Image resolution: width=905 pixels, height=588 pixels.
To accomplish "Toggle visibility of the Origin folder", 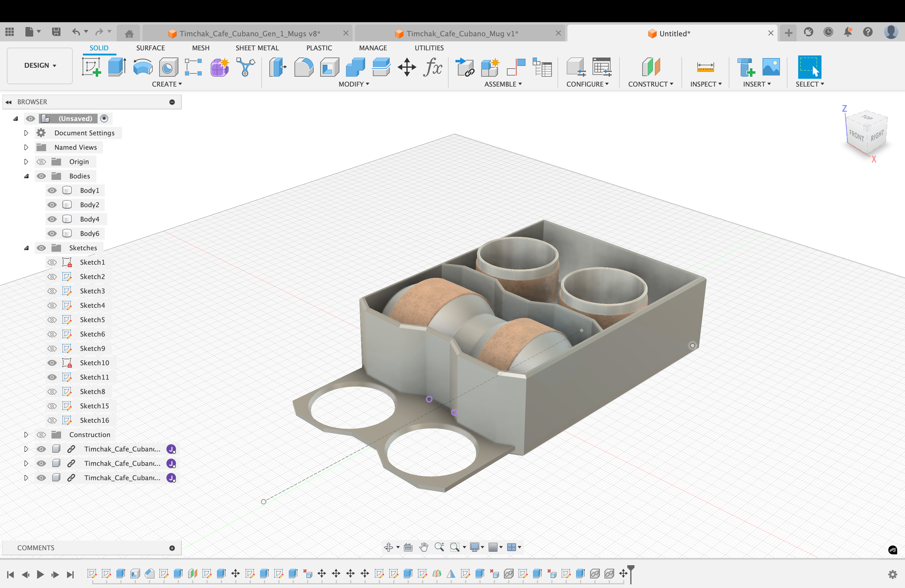I will (41, 161).
